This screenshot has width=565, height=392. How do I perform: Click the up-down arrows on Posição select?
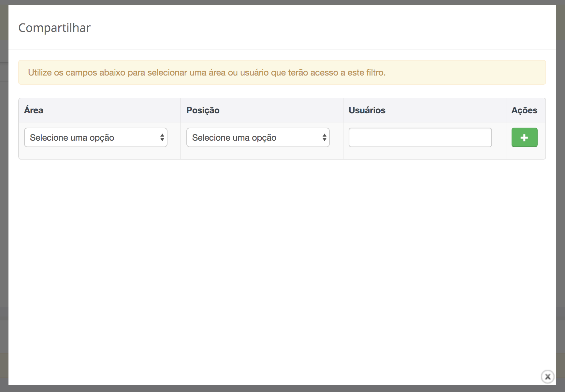point(324,137)
